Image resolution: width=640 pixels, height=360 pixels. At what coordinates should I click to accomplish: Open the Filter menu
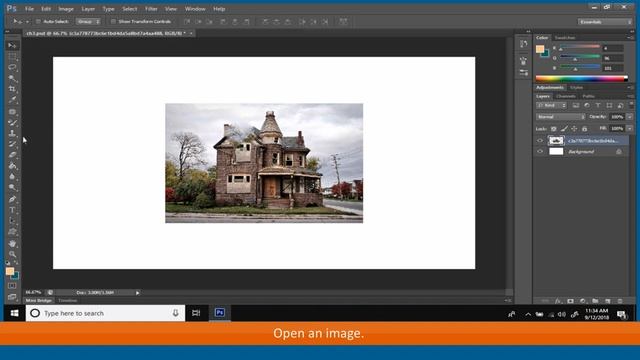[x=151, y=9]
